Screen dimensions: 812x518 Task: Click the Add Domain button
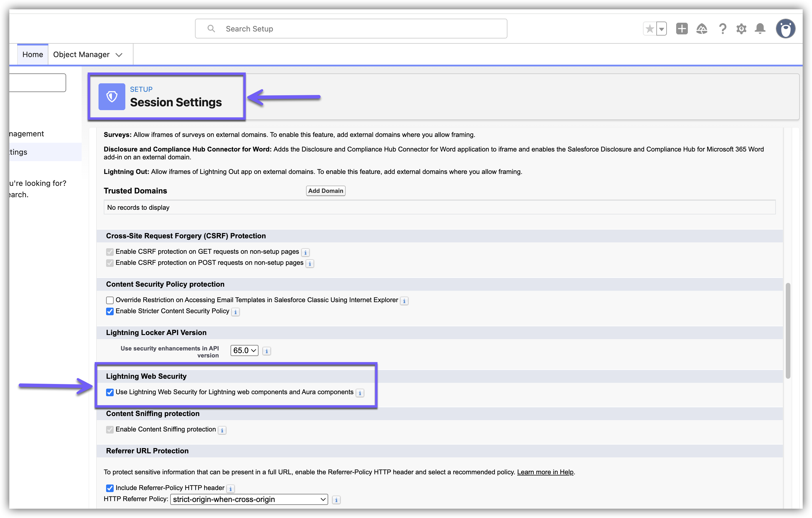click(325, 191)
